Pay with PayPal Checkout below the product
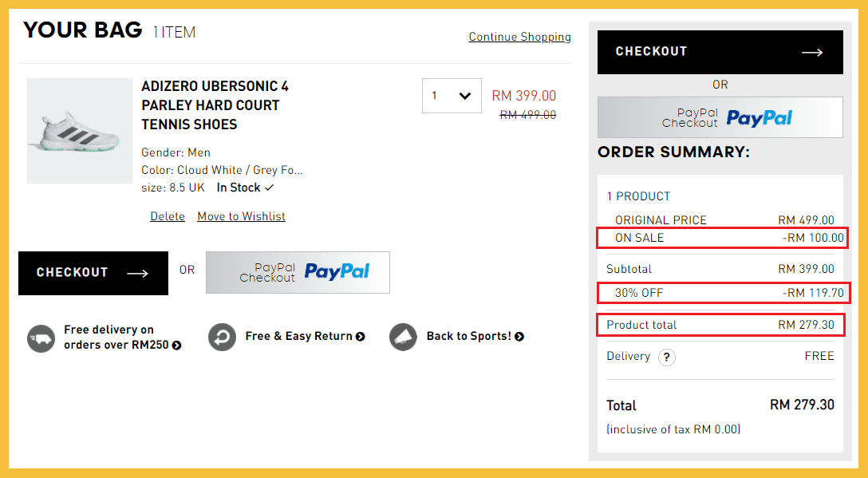Screen dimensions: 868x478 [298, 272]
